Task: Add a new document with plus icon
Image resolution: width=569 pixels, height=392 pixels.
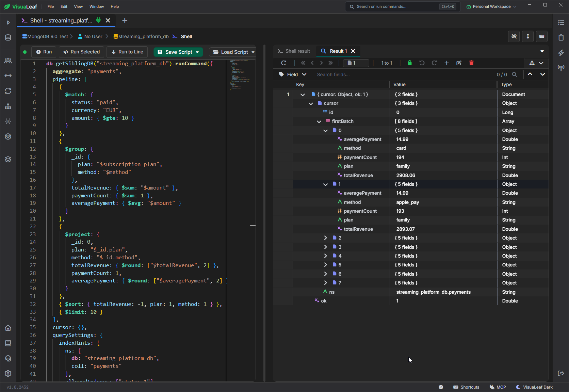Action: pyautogui.click(x=446, y=63)
